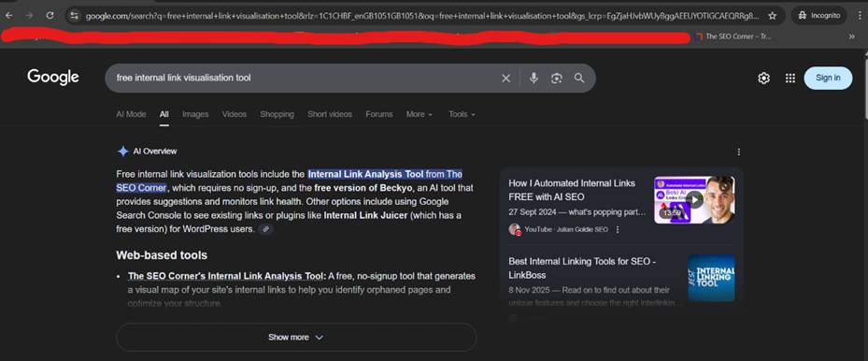
Task: Sign in to Google account
Action: 828,78
